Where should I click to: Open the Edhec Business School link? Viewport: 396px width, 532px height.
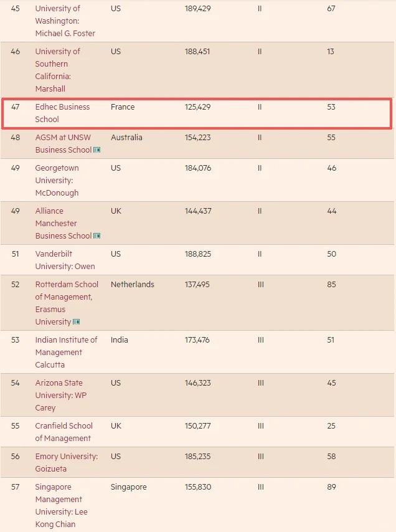[x=62, y=113]
